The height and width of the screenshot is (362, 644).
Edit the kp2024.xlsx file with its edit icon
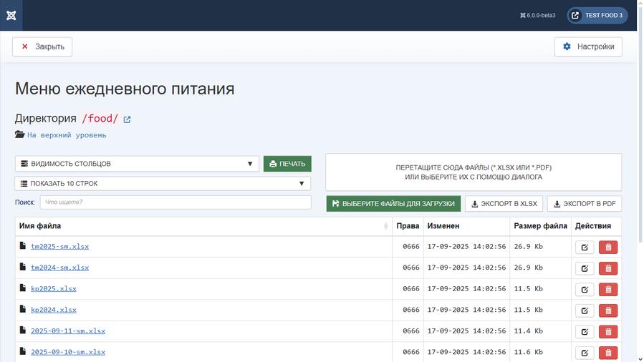coord(585,310)
